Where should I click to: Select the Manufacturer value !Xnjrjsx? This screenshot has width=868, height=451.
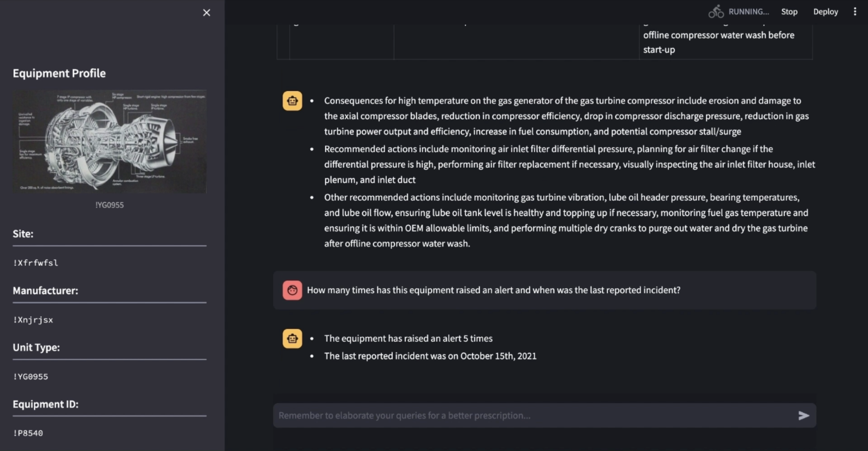tap(33, 320)
